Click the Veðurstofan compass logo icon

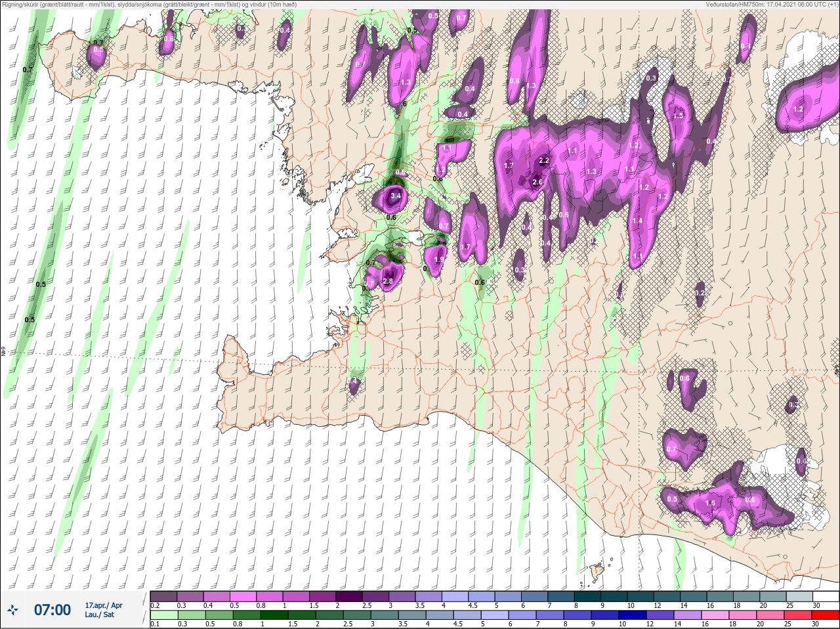13,610
